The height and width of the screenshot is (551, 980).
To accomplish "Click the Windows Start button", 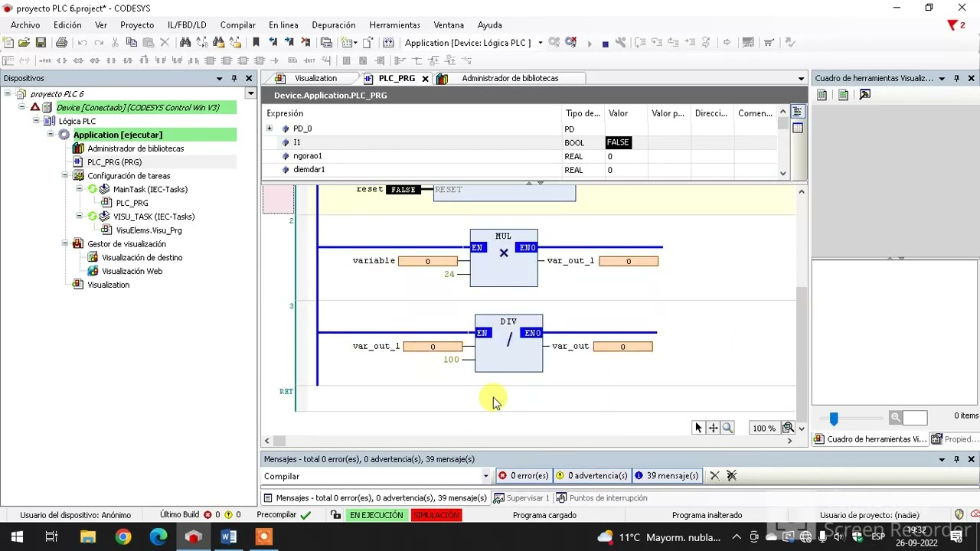I will (x=17, y=536).
